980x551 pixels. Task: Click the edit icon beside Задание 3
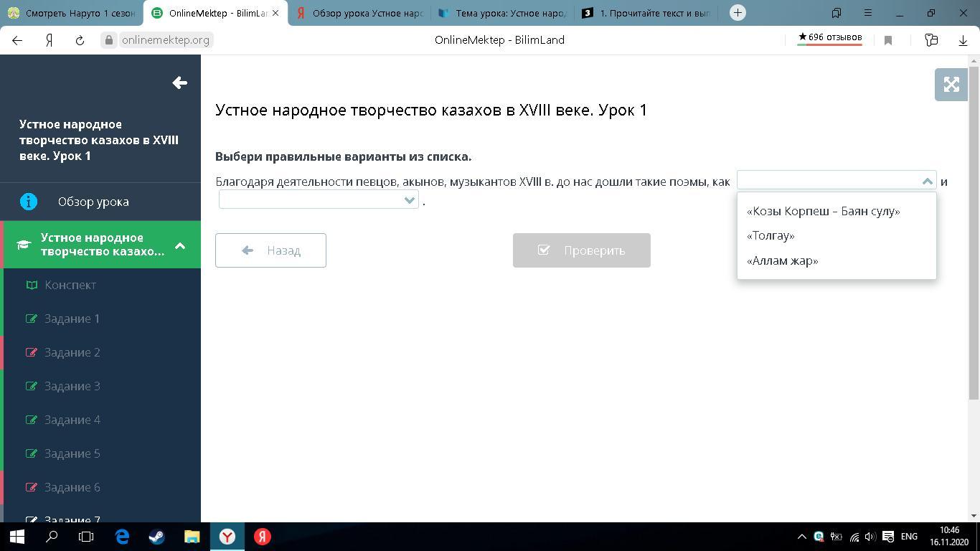32,386
